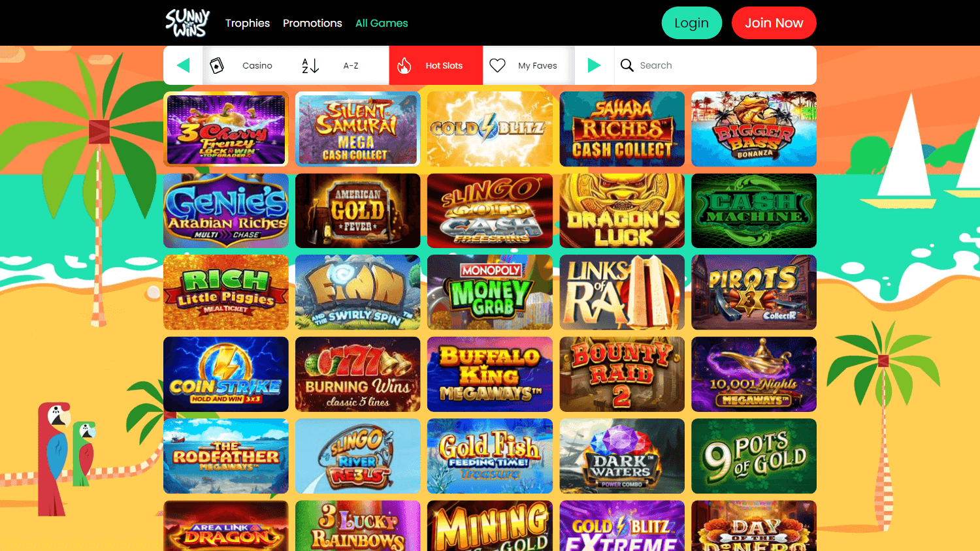Click the Login button
Image resolution: width=980 pixels, height=551 pixels.
pyautogui.click(x=692, y=23)
